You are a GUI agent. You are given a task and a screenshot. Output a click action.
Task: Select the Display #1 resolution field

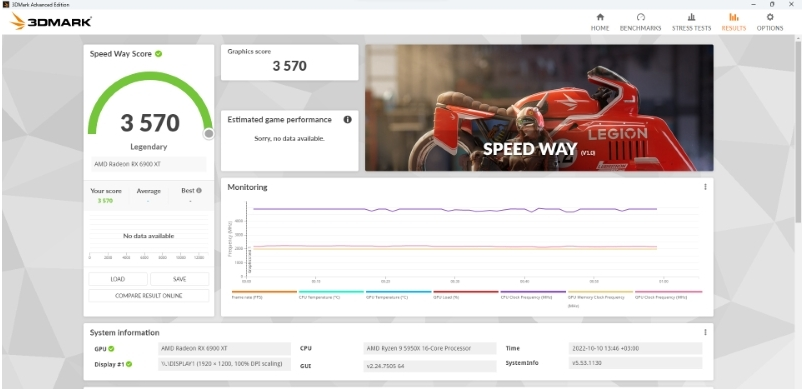(x=225, y=364)
